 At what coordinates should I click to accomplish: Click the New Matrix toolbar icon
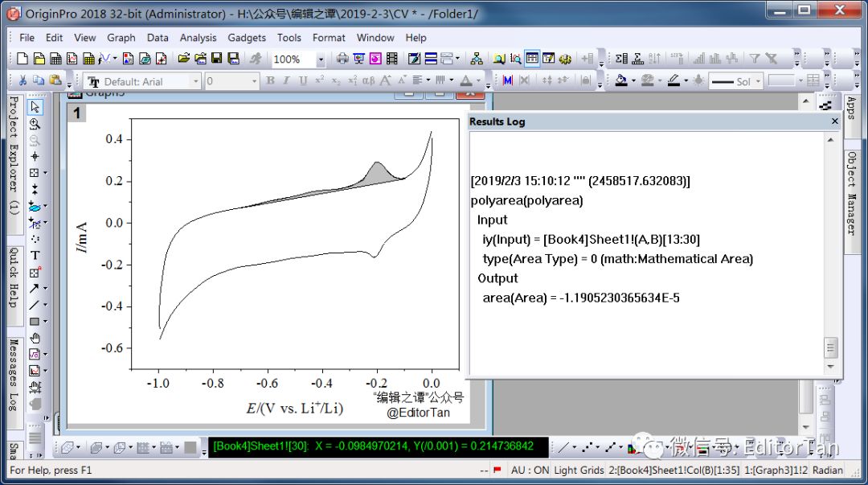coord(88,59)
